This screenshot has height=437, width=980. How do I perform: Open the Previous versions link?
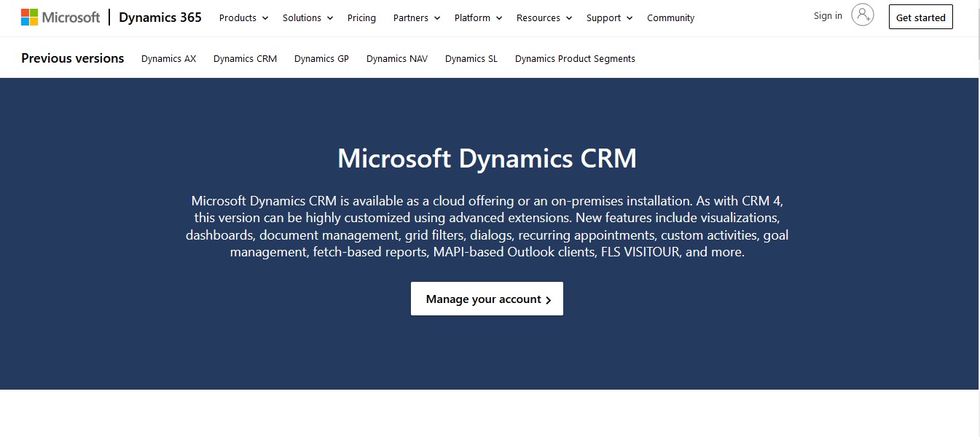pyautogui.click(x=72, y=58)
